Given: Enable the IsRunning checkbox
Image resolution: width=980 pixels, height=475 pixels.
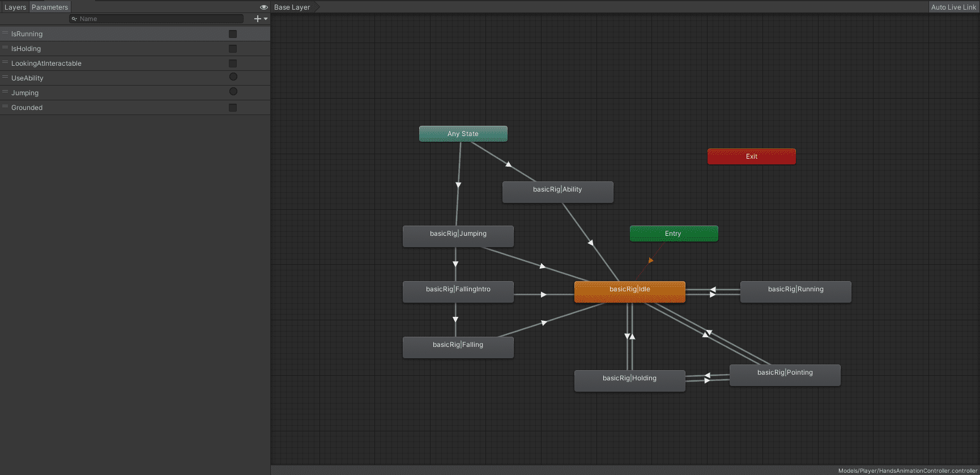Looking at the screenshot, I should [x=233, y=34].
